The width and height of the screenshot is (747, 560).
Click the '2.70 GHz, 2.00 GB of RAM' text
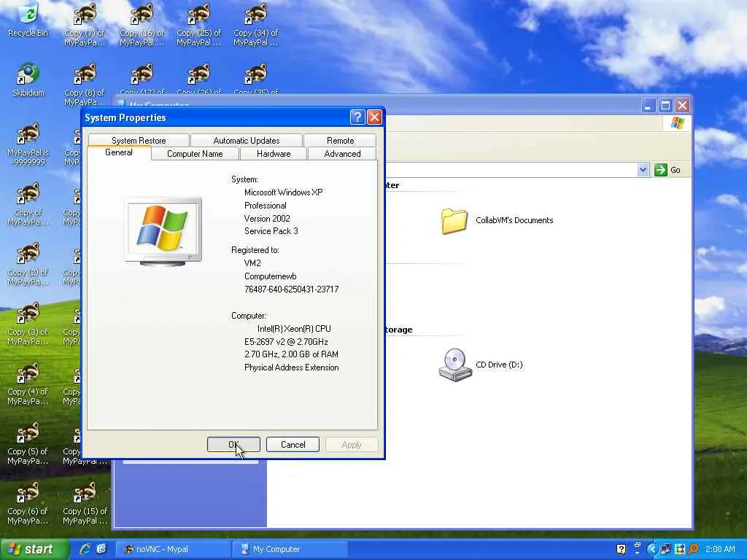[291, 354]
